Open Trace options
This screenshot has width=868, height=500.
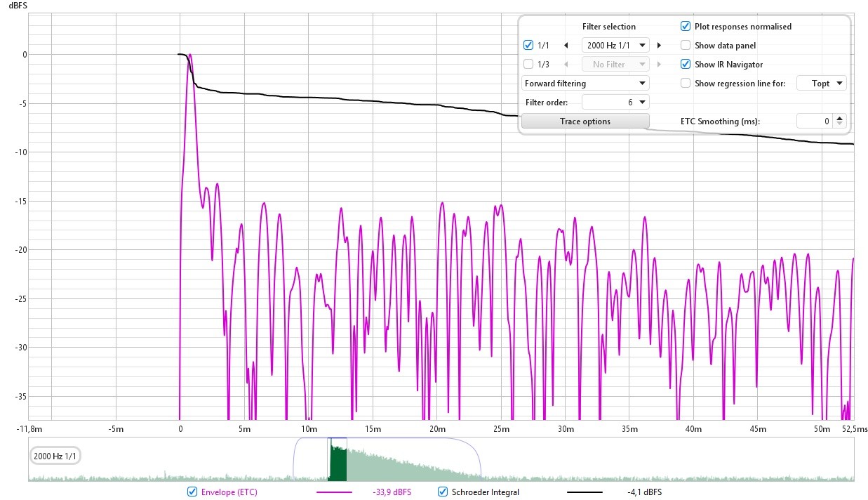(x=585, y=121)
